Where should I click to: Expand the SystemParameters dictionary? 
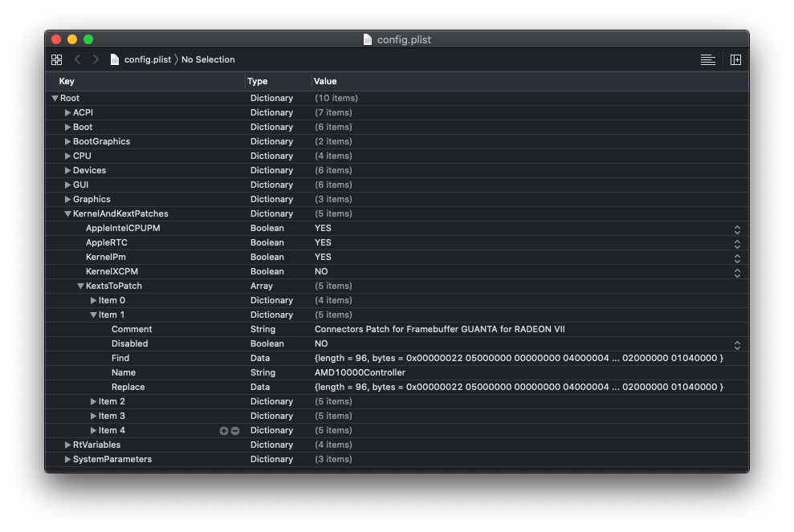(68, 460)
